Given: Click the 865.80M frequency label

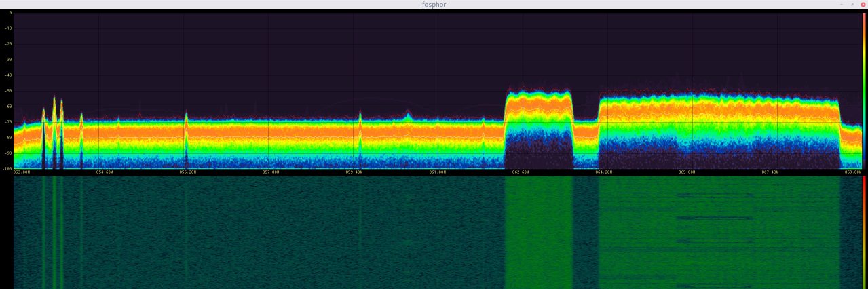Looking at the screenshot, I should tap(687, 172).
